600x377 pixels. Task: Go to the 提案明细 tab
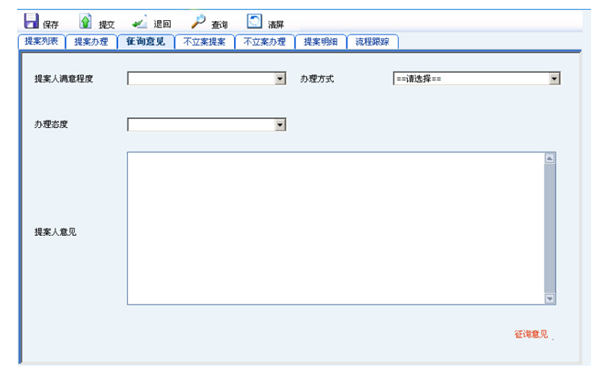click(x=321, y=41)
